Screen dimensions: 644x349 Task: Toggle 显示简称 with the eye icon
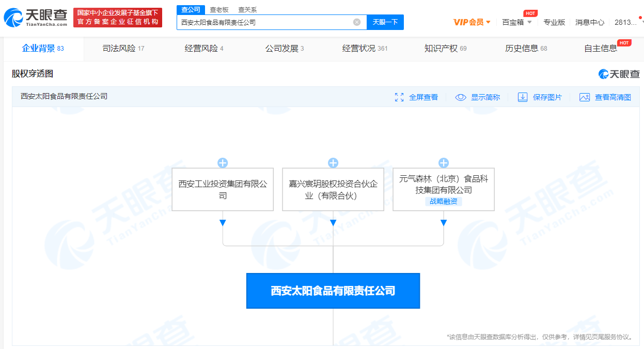[x=460, y=97]
